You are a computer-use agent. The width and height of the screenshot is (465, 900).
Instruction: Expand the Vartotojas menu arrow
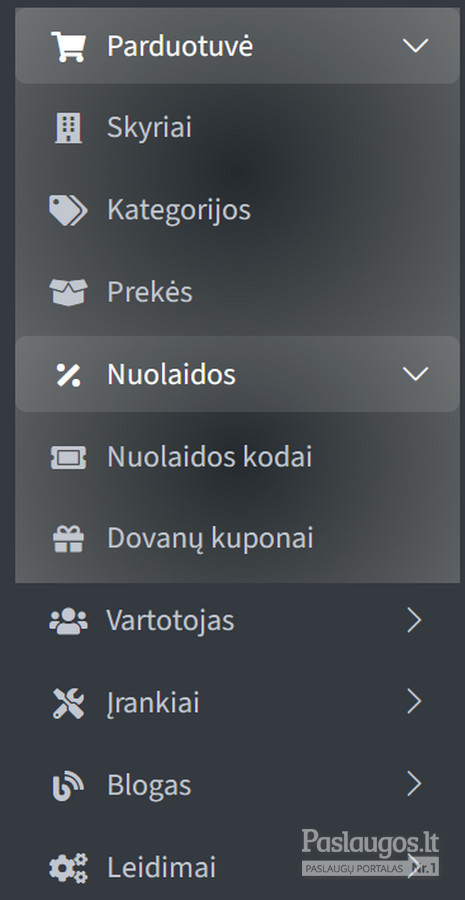coord(414,620)
